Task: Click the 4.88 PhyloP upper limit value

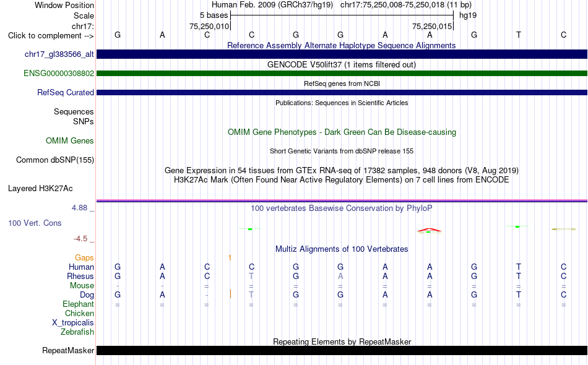Action: click(79, 208)
